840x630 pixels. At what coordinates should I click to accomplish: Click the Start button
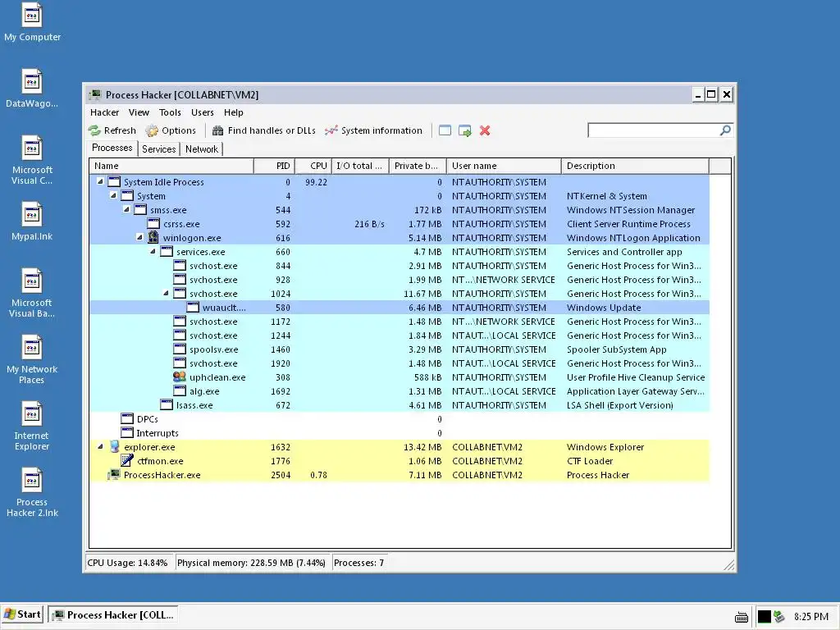click(22, 615)
